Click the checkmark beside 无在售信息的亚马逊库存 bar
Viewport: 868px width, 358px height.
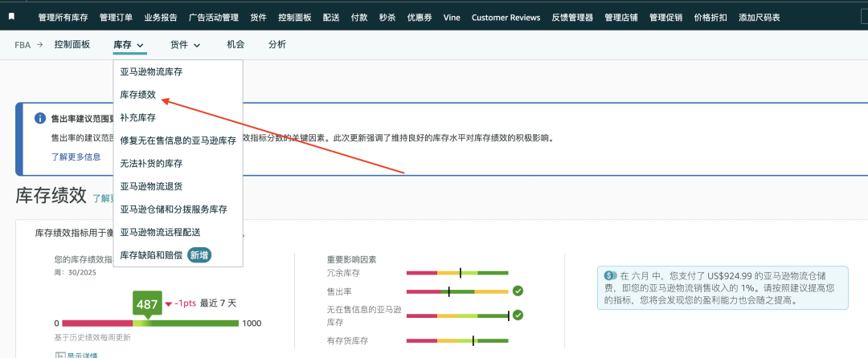(518, 315)
